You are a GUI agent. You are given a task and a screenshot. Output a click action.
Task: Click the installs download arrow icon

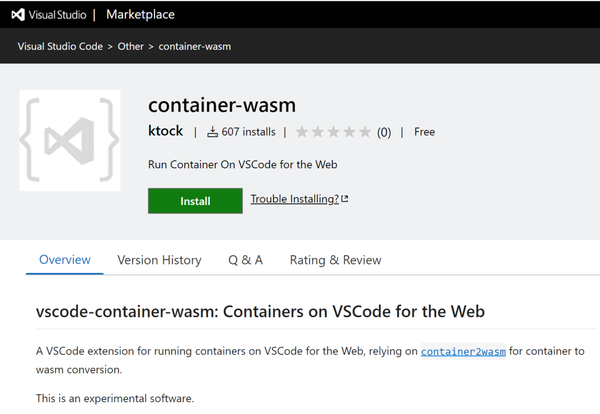(212, 132)
